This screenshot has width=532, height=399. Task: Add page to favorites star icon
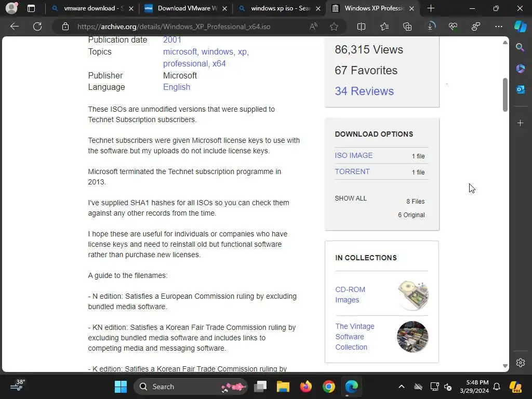[x=334, y=26]
